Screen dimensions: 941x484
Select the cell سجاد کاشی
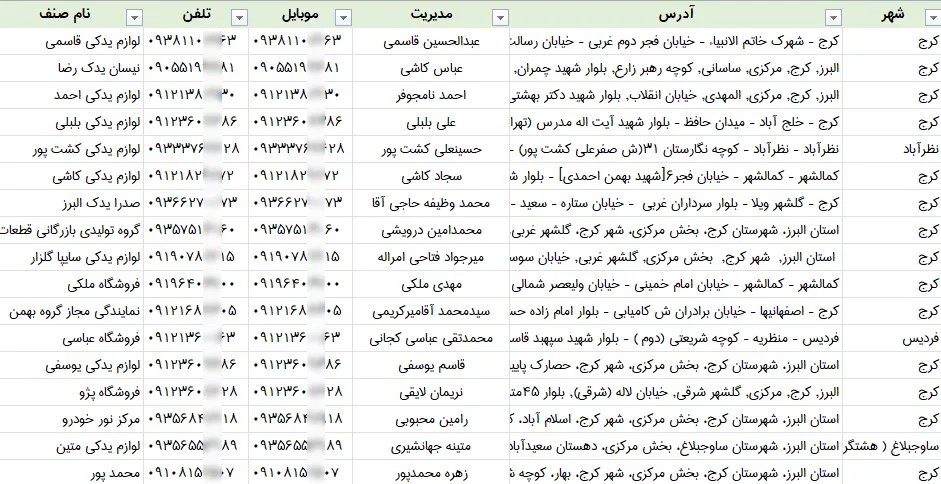point(431,177)
